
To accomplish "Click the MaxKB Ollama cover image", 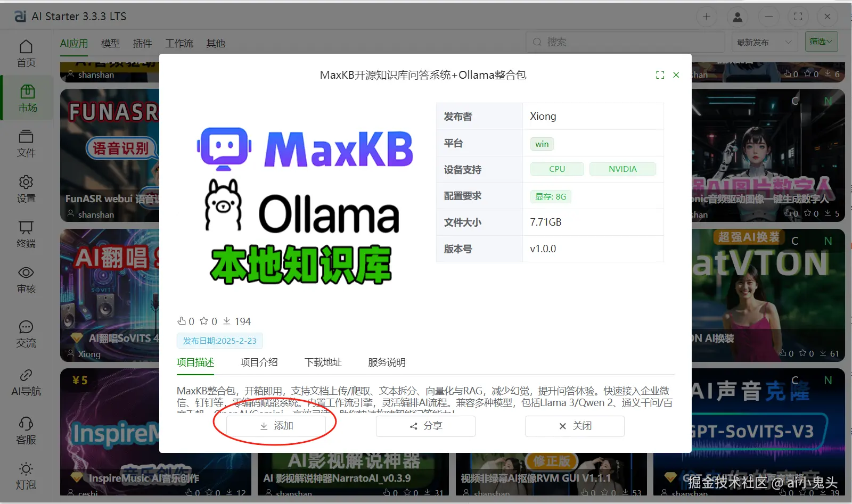I will point(305,206).
